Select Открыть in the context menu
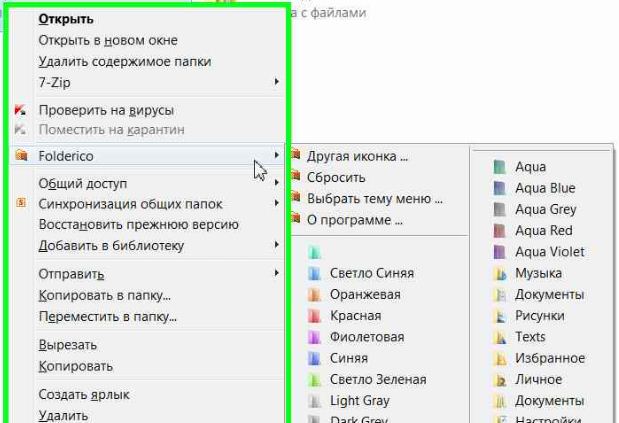Screen dimensions: 619x423 (66, 19)
